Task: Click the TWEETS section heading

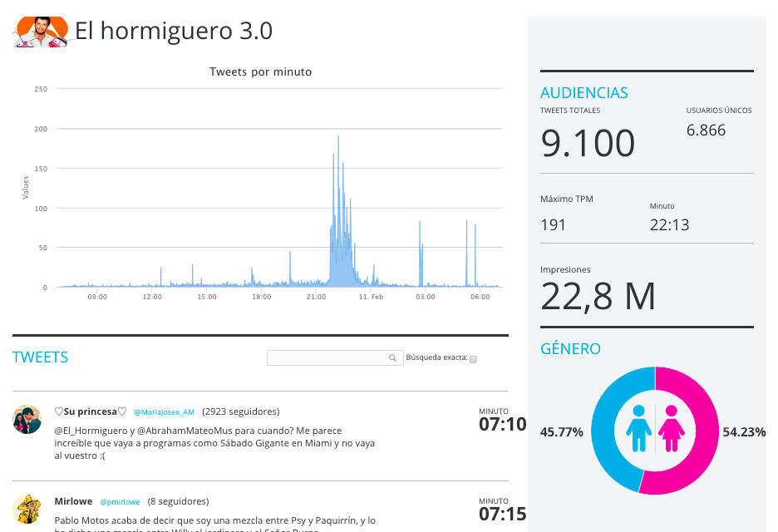Action: coord(40,357)
